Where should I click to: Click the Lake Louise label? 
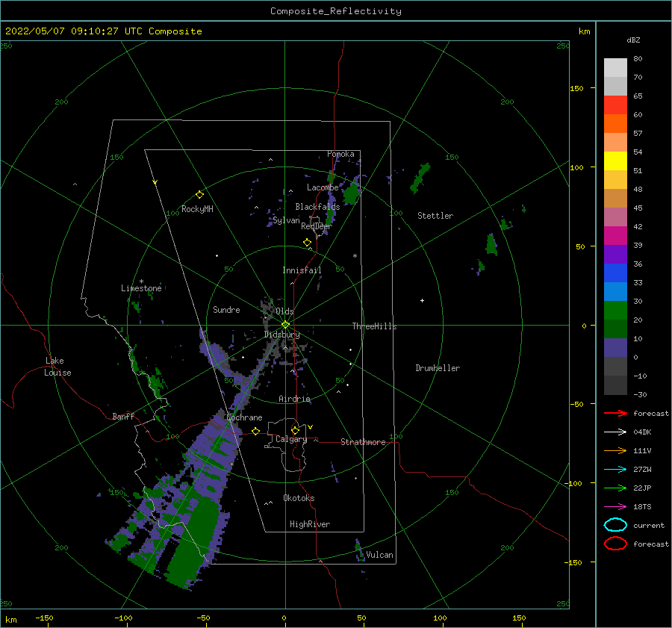click(57, 367)
